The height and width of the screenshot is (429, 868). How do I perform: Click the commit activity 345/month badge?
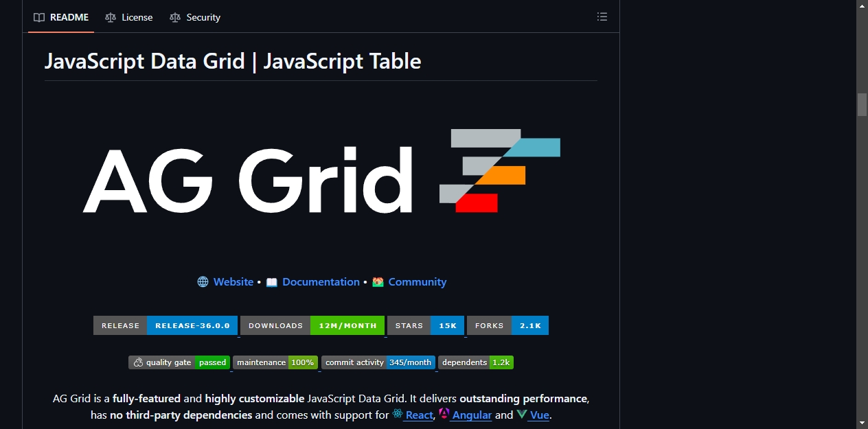coord(378,362)
